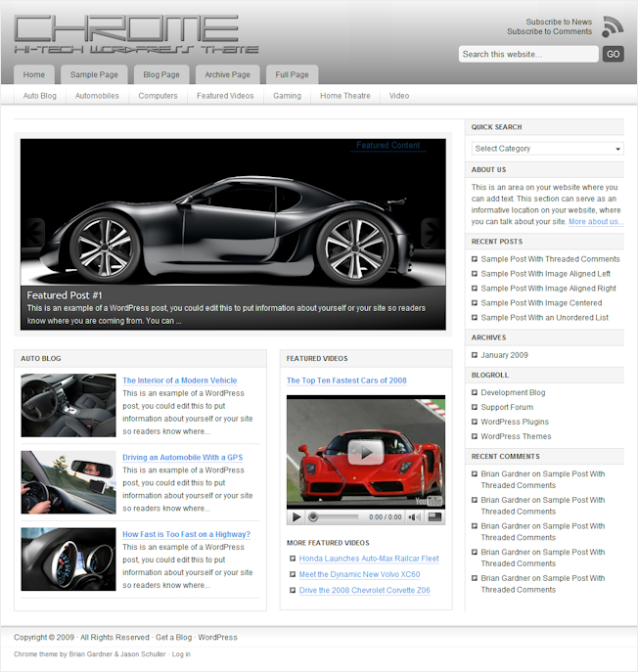Screen dimensions: 638x672
Task: Select Featured Videos category menu
Action: tap(225, 96)
